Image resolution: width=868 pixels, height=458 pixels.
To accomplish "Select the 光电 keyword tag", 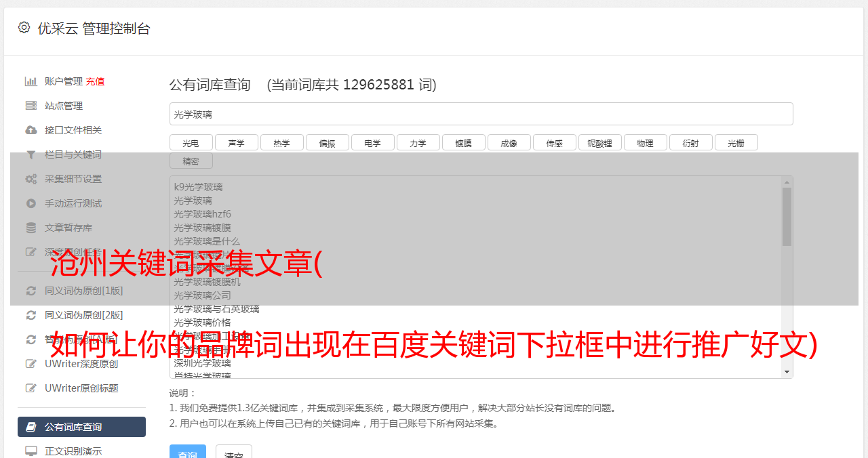I will (x=191, y=142).
